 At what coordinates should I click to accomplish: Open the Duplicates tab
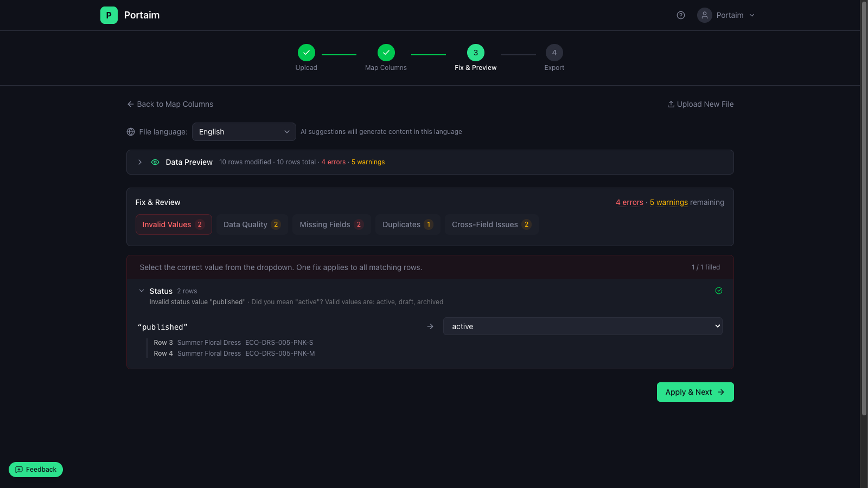407,224
